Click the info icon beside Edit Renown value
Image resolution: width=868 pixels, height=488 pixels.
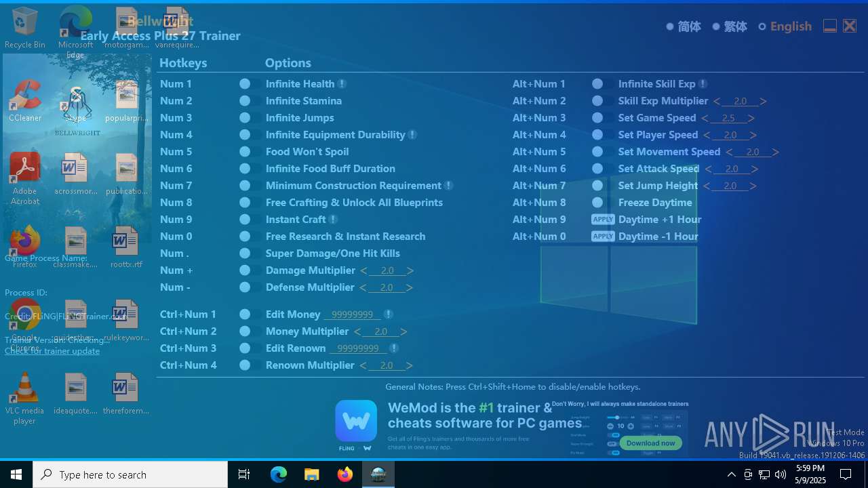click(393, 348)
